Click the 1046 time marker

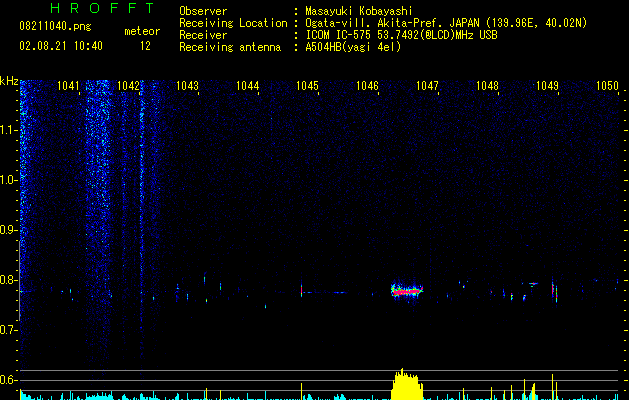point(367,86)
